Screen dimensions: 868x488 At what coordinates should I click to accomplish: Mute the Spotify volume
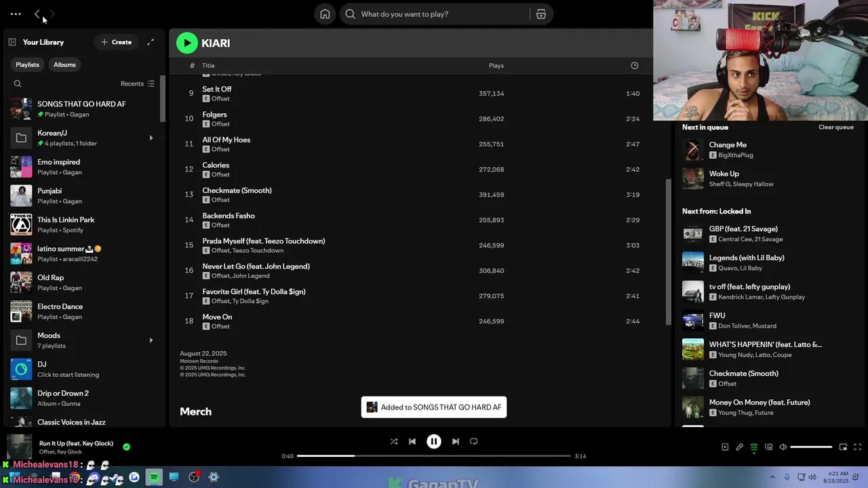coord(783,447)
